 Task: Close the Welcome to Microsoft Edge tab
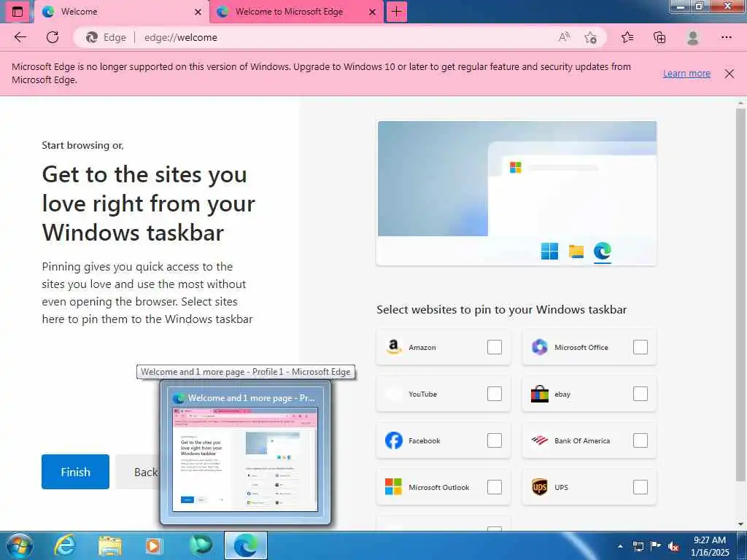tap(373, 12)
